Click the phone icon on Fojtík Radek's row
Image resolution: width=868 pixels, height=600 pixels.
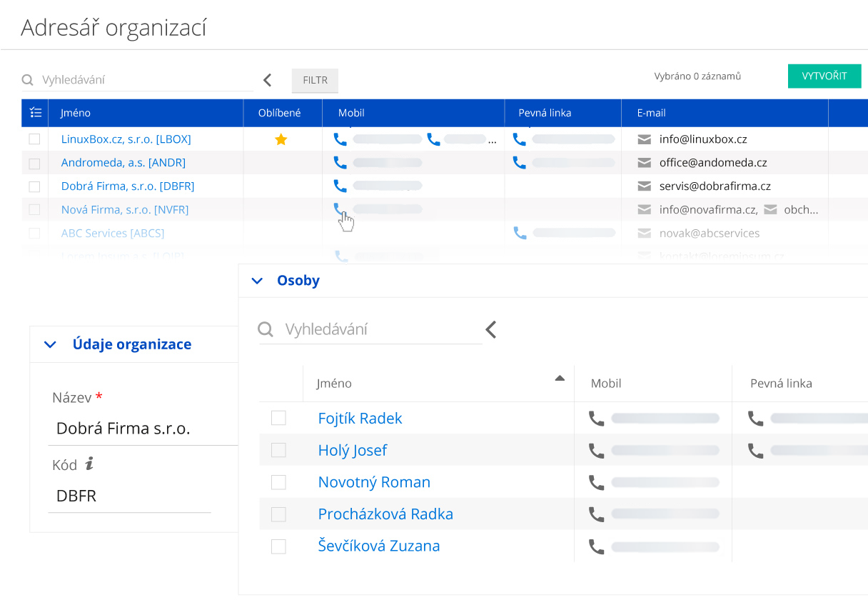point(596,418)
